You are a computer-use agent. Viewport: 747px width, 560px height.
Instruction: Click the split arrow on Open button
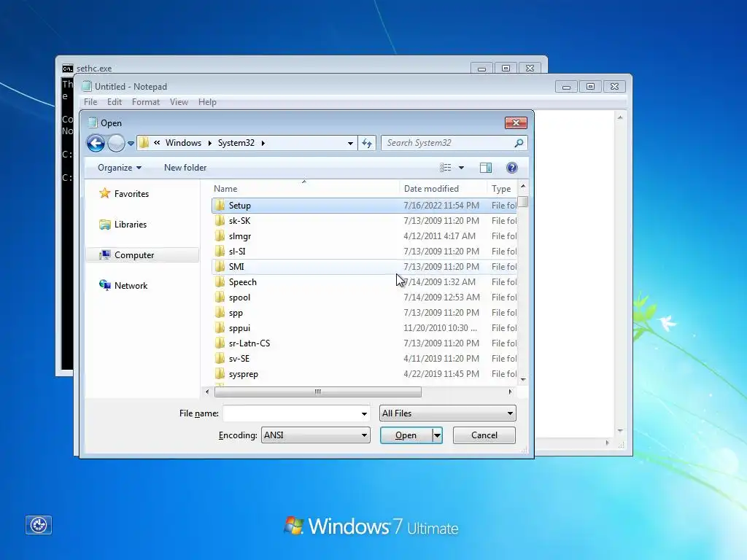coord(438,435)
